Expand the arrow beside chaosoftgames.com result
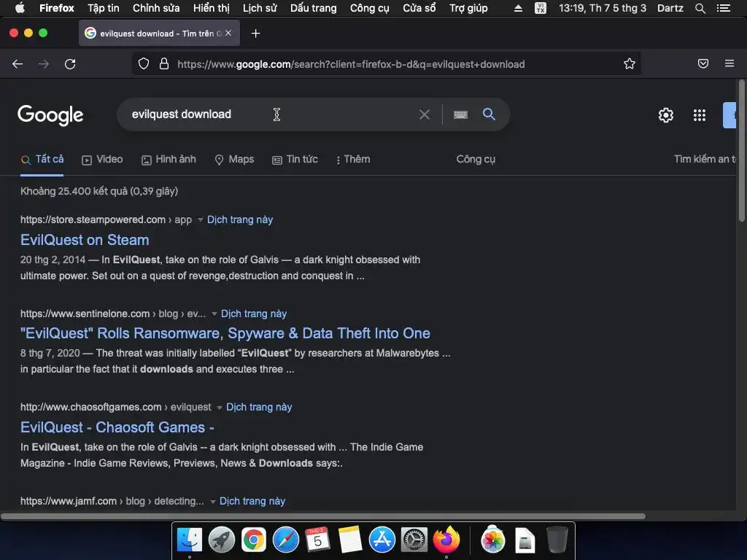747x560 pixels. pos(220,408)
